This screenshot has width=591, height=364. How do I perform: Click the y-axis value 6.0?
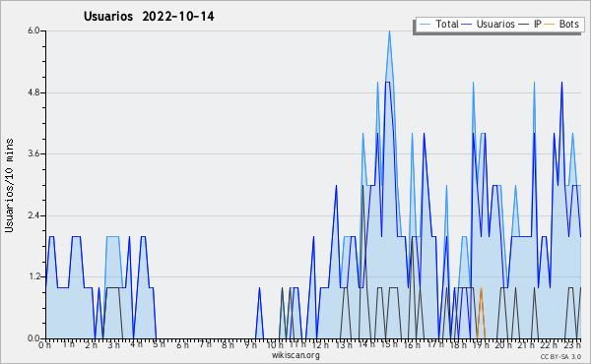(x=33, y=30)
